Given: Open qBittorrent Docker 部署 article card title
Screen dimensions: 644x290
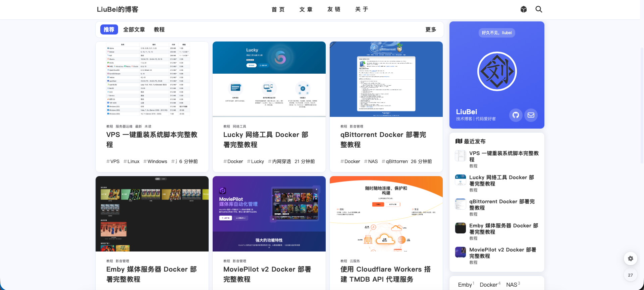Looking at the screenshot, I should pyautogui.click(x=383, y=140).
